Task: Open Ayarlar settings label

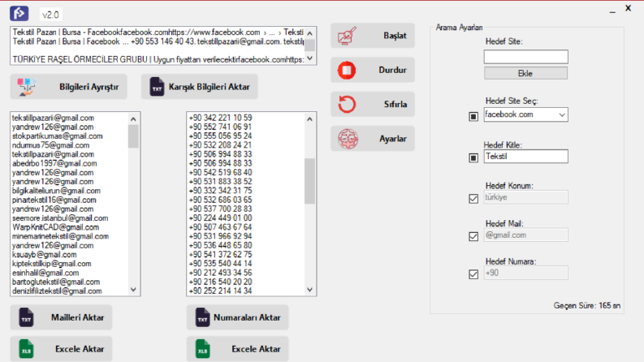Action: (392, 139)
